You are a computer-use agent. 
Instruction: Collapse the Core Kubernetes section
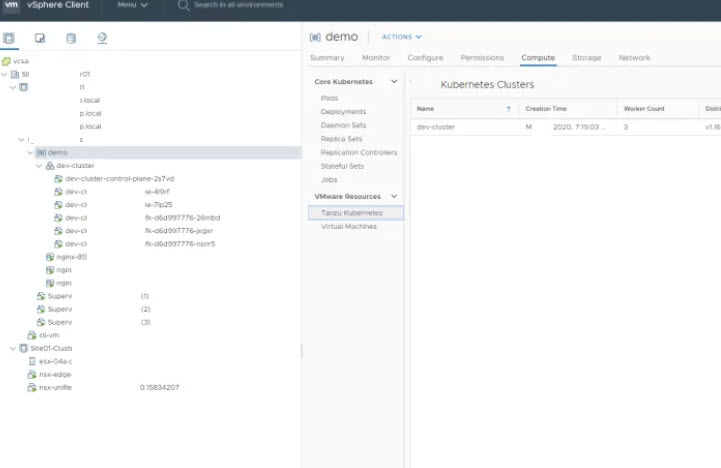point(394,81)
